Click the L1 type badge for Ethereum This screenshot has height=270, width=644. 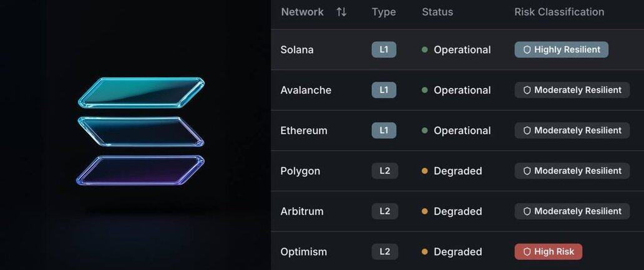point(384,130)
